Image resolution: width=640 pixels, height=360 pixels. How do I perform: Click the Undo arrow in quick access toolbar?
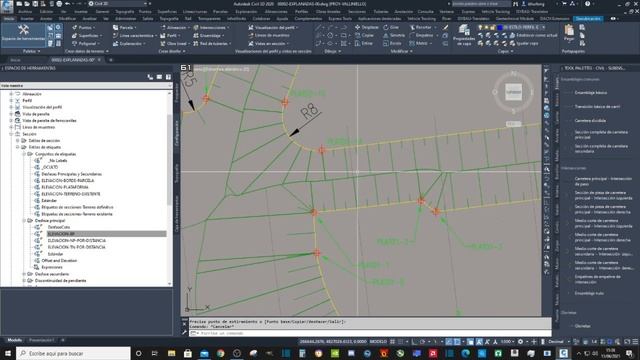(67, 4)
